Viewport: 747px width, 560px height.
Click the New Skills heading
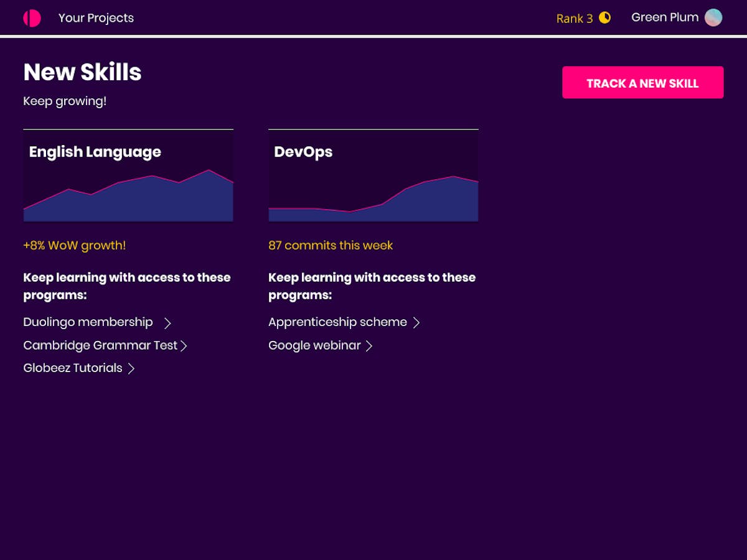click(82, 72)
